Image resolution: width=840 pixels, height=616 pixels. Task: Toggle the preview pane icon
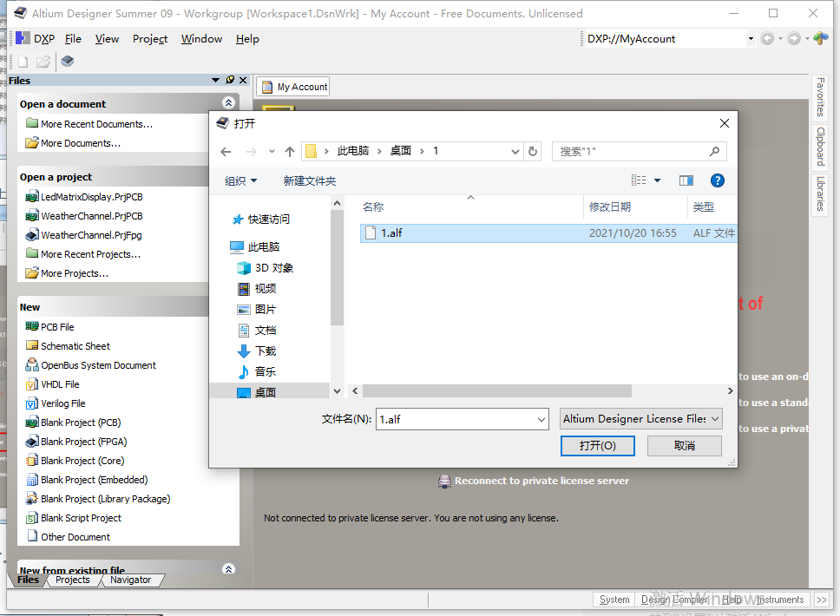[x=686, y=180]
